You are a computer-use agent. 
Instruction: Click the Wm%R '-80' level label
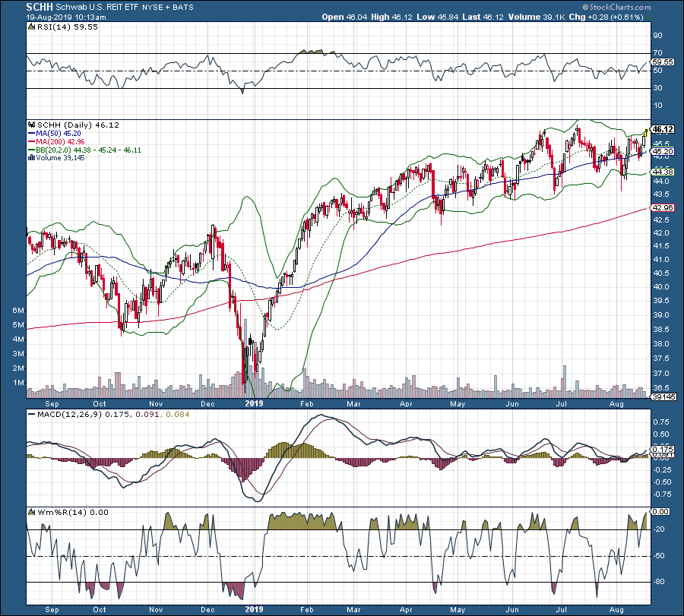coord(659,582)
